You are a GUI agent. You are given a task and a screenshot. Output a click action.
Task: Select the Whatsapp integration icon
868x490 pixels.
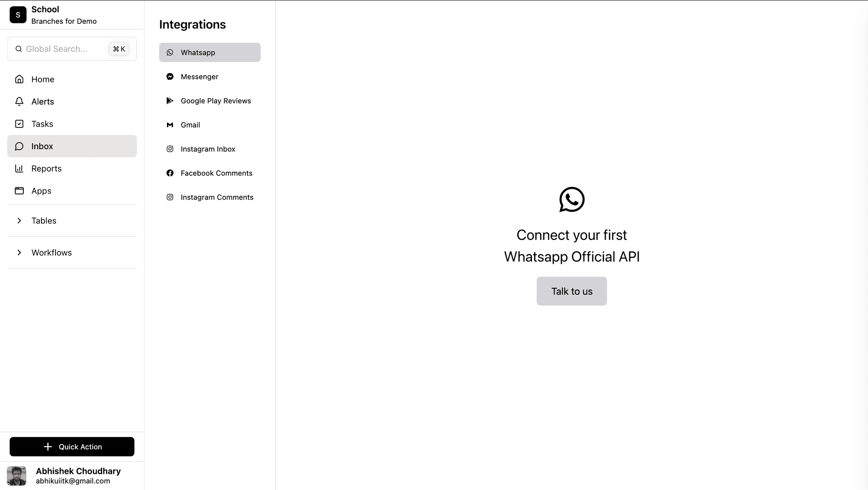[170, 52]
